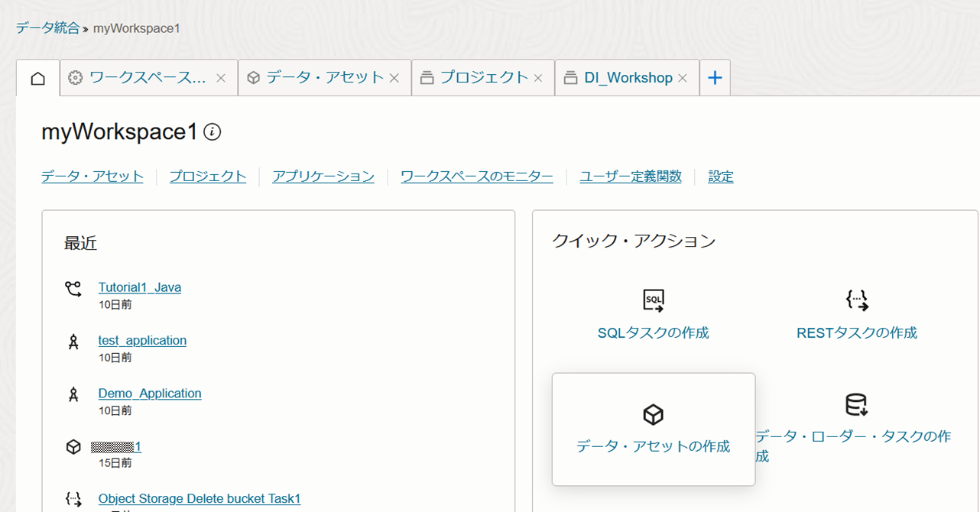This screenshot has width=980, height=512.
Task: Click the クイック・アクション heading
Action: (634, 241)
